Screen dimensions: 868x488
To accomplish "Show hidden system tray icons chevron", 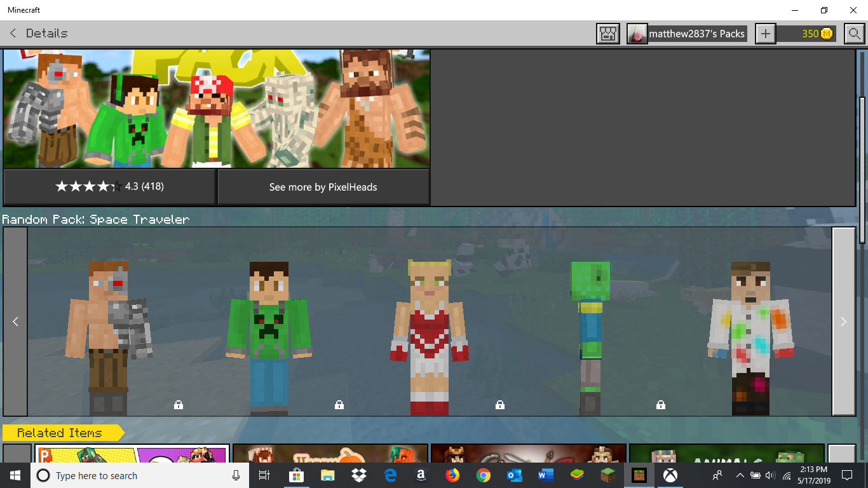I will click(740, 475).
